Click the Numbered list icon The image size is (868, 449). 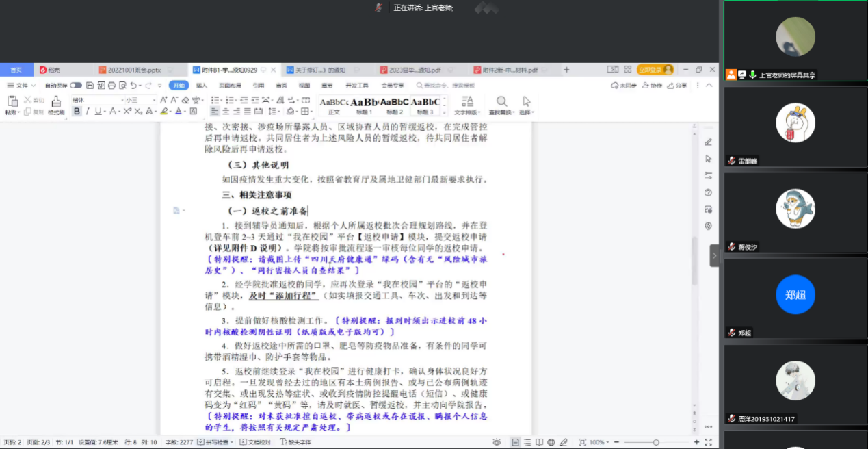coord(230,100)
